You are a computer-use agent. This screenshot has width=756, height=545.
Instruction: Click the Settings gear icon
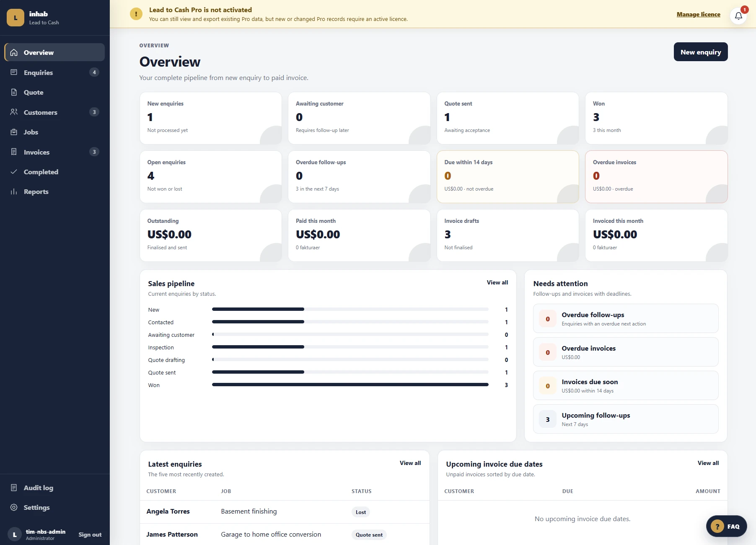coord(14,507)
